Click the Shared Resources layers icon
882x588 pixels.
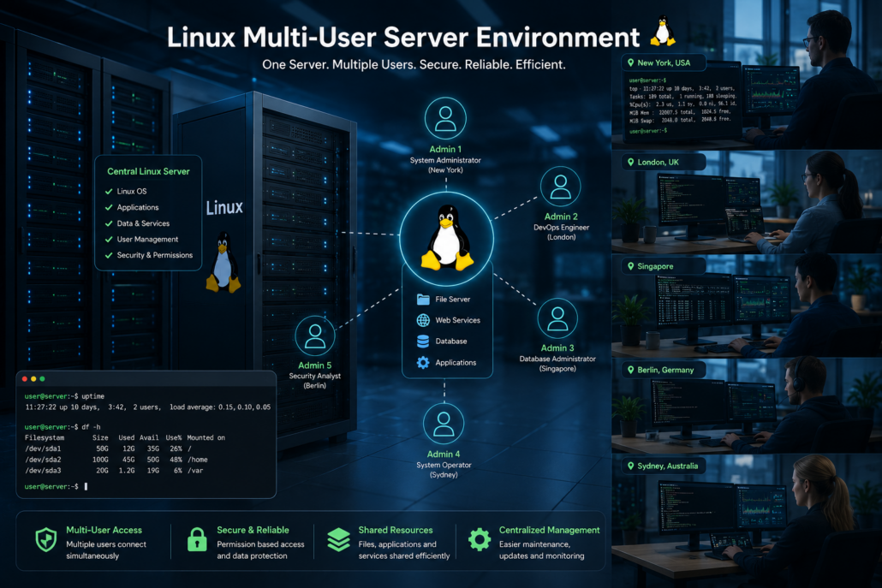[338, 540]
